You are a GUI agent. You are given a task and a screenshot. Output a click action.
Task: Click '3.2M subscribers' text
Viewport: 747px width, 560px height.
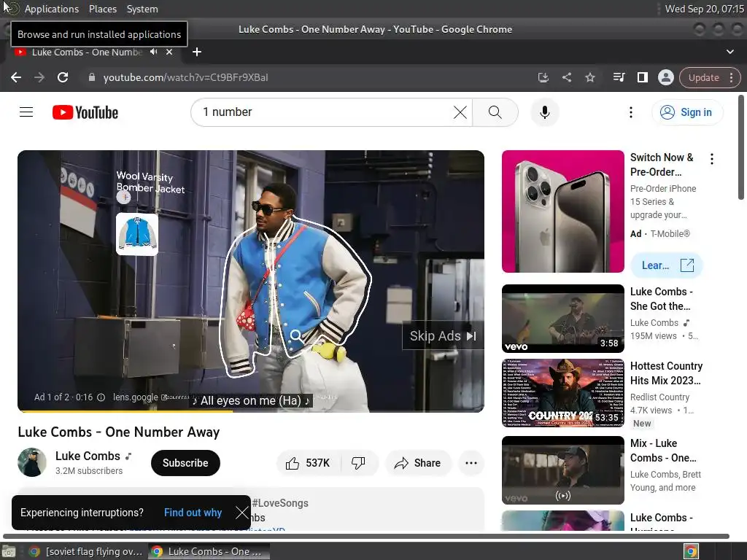(x=89, y=471)
